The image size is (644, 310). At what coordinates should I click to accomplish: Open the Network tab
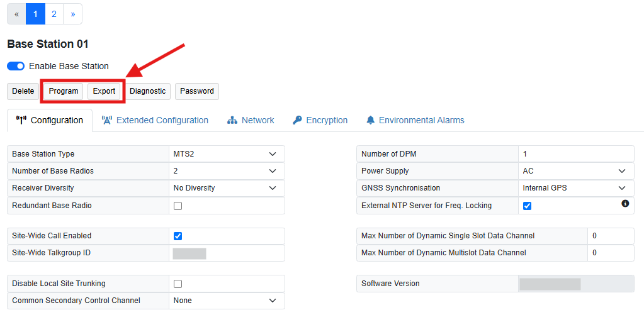coord(251,120)
